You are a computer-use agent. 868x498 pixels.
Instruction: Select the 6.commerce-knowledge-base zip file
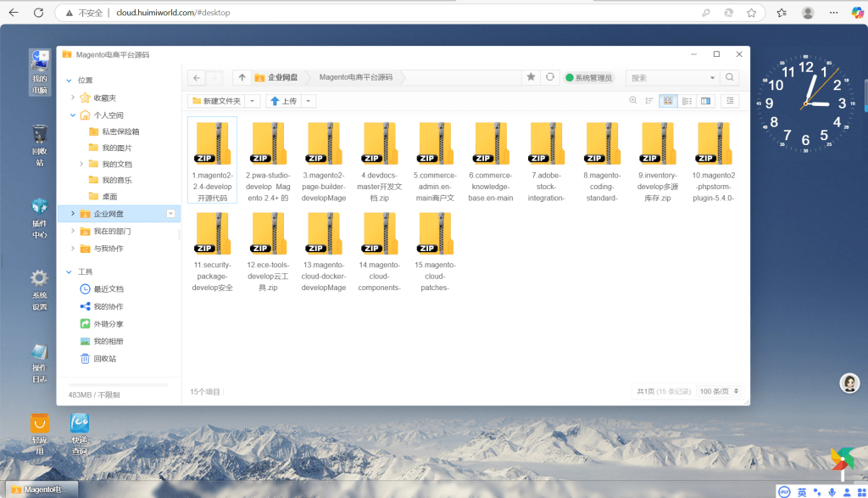click(491, 159)
